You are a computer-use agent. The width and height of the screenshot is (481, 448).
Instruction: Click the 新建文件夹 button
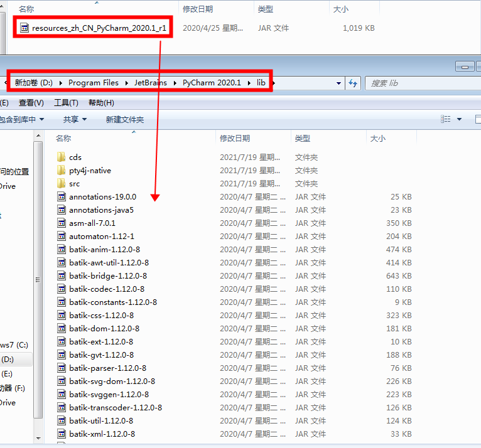[124, 119]
